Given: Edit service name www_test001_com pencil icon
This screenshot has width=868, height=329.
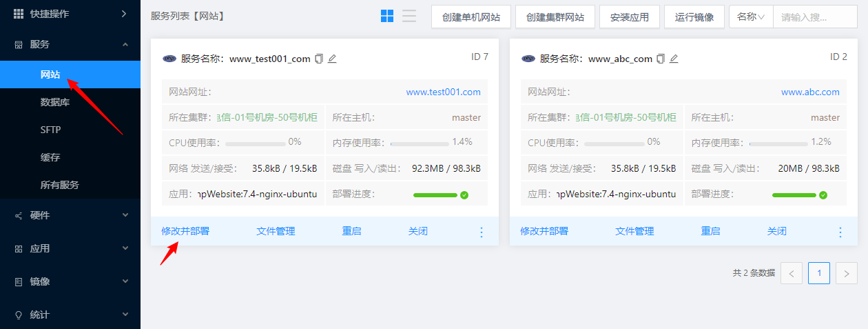Looking at the screenshot, I should point(332,59).
